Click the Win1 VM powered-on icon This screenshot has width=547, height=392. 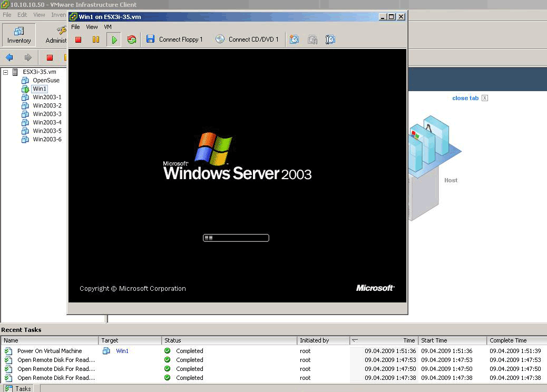coord(25,89)
